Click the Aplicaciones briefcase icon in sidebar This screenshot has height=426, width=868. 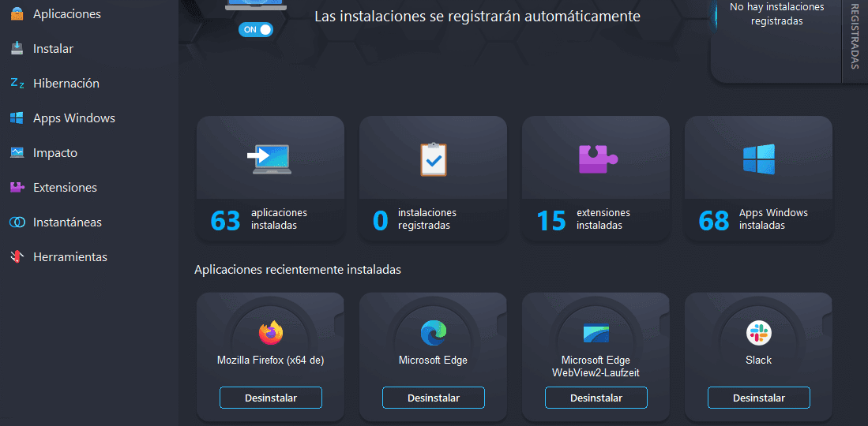pyautogui.click(x=17, y=14)
